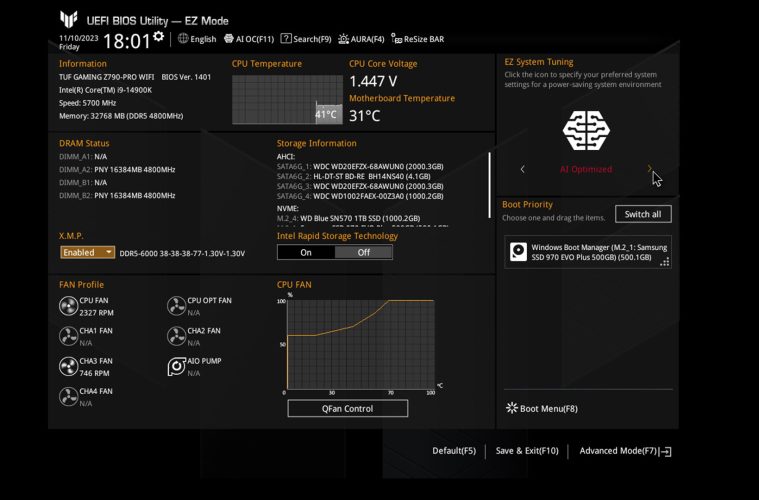Click SATA6G_4 WDC WD1002FAEX entry
Screen dimensions: 759x500
click(x=360, y=196)
